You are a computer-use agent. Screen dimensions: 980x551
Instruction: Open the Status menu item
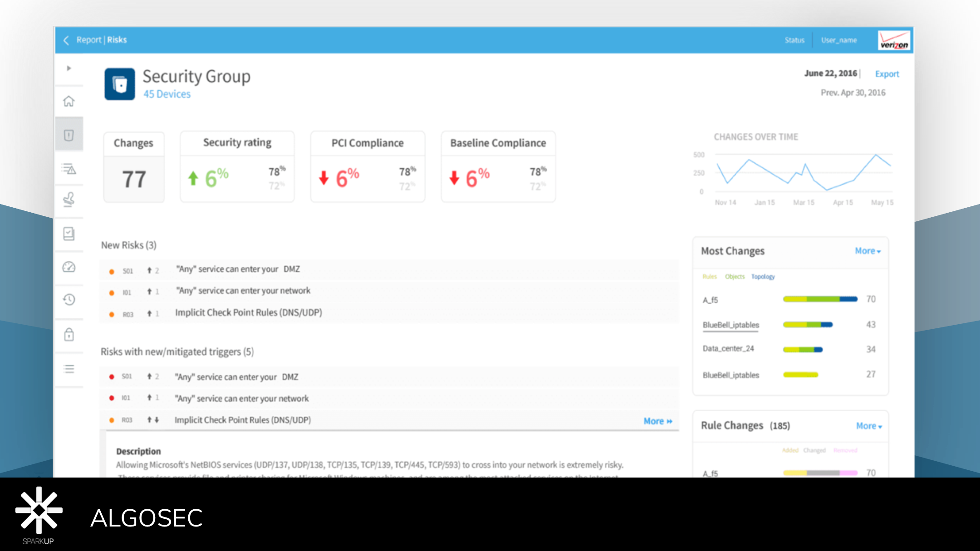(794, 40)
